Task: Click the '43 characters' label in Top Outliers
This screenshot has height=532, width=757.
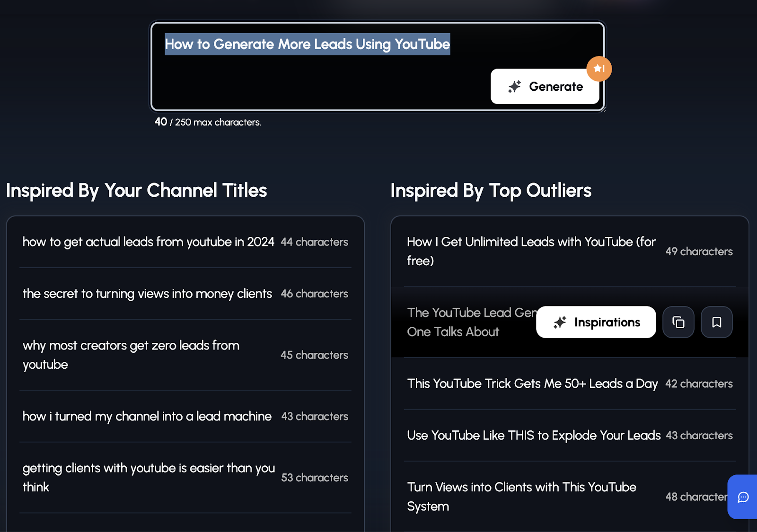Action: [699, 436]
